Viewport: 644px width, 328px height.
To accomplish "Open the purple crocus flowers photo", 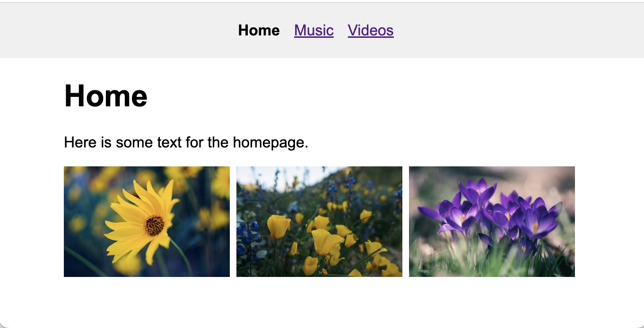I will [492, 221].
